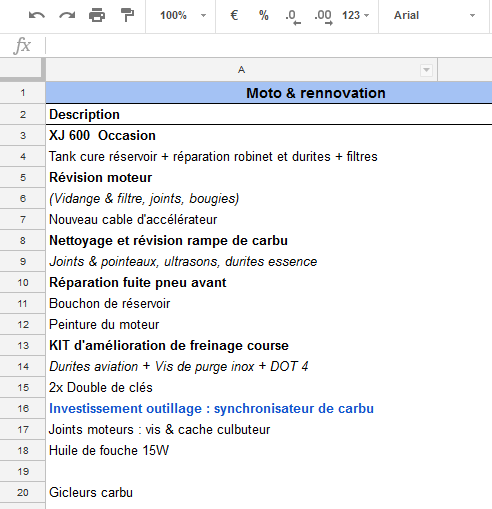Select row 18 header
The width and height of the screenshot is (492, 509).
click(22, 450)
